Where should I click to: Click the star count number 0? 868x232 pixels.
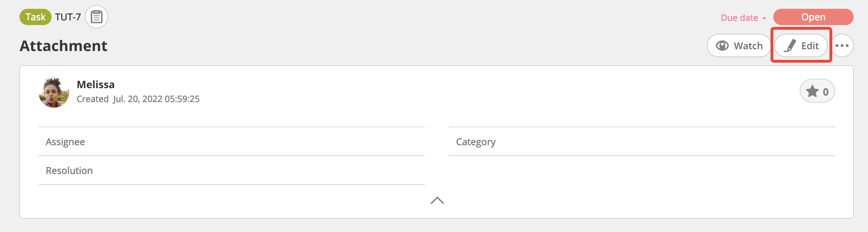click(x=826, y=92)
